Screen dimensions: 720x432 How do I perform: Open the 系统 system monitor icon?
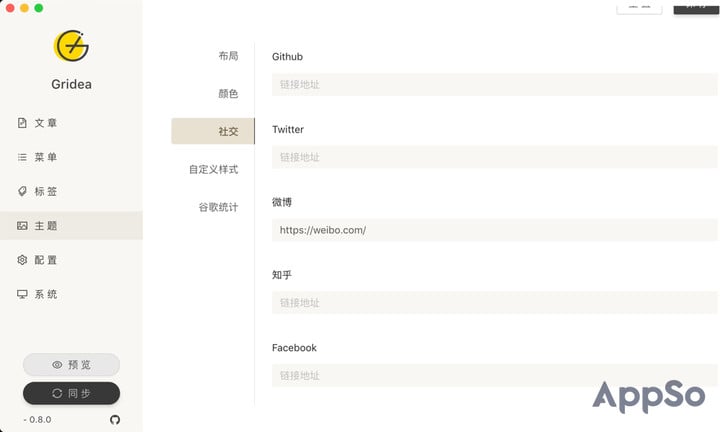(x=22, y=294)
